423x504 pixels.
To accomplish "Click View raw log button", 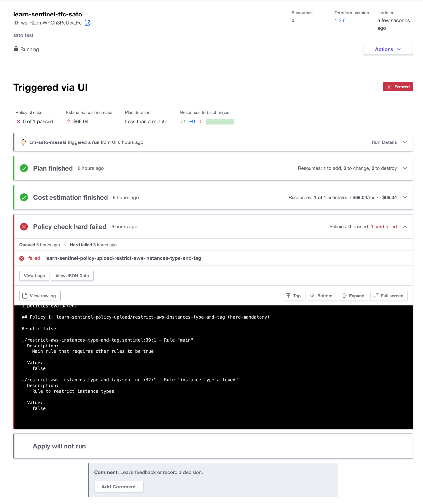I will tap(40, 296).
